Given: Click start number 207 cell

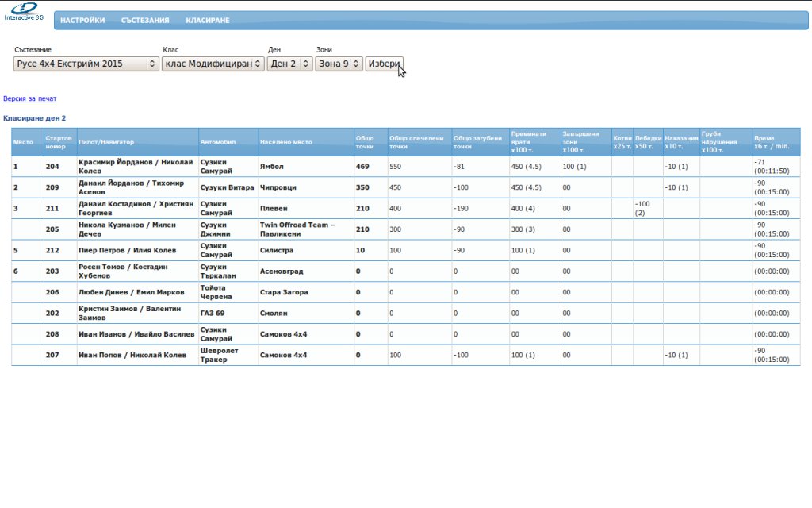Looking at the screenshot, I should tap(53, 355).
